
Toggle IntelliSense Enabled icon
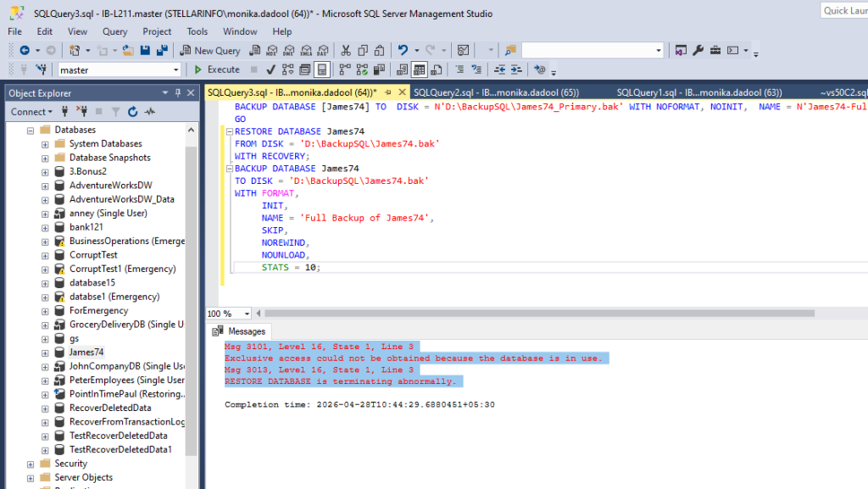321,69
